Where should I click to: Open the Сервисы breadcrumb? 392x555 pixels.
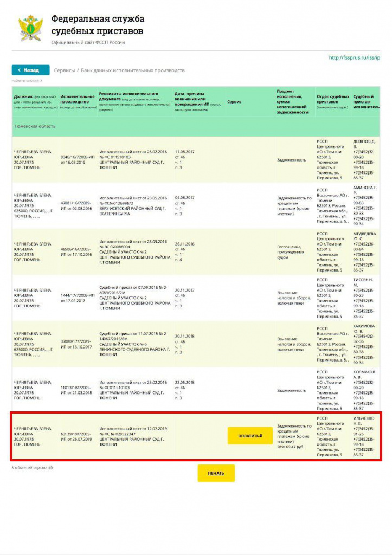click(64, 70)
